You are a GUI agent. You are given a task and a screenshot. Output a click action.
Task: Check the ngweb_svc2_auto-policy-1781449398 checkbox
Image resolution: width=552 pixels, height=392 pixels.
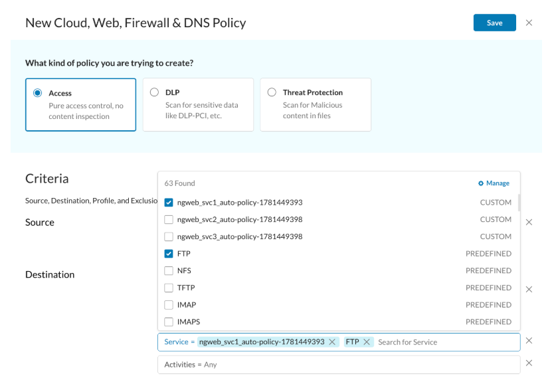pyautogui.click(x=169, y=219)
